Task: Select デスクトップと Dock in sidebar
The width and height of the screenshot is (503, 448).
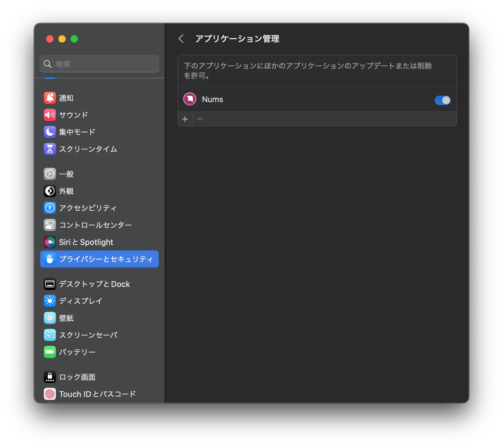Action: point(94,284)
